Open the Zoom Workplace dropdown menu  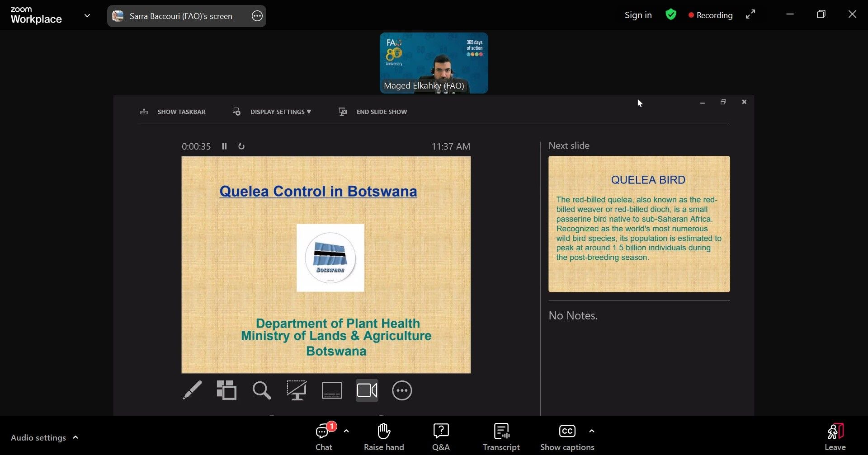87,15
